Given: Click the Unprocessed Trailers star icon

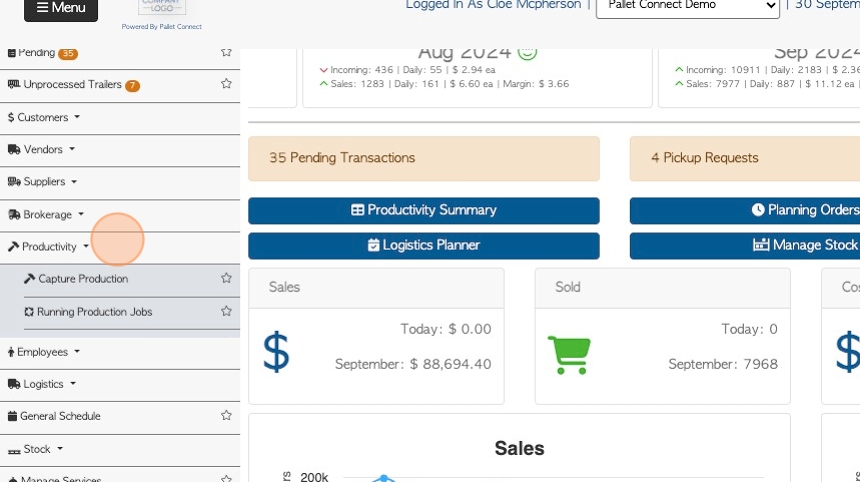Looking at the screenshot, I should (226, 83).
